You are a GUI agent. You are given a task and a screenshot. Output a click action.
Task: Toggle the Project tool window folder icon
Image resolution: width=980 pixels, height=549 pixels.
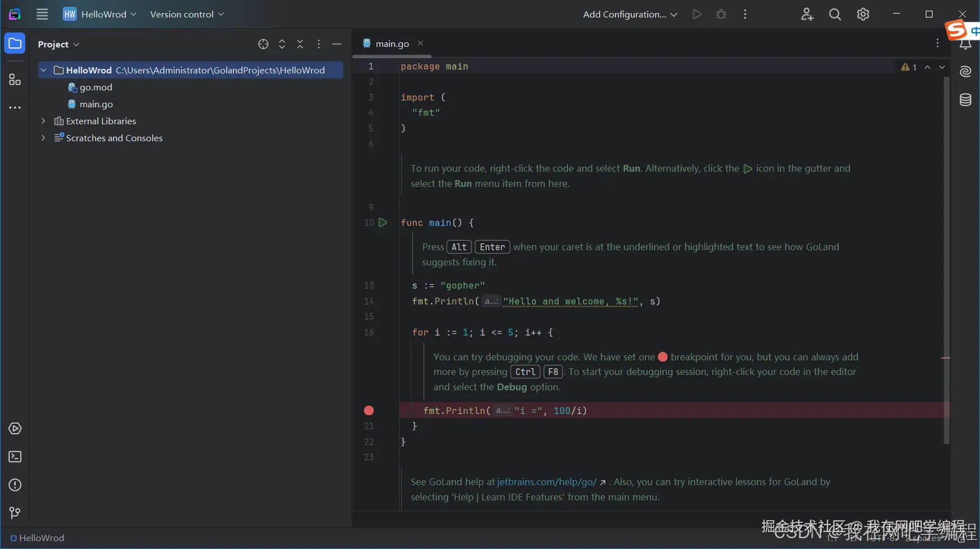click(15, 43)
